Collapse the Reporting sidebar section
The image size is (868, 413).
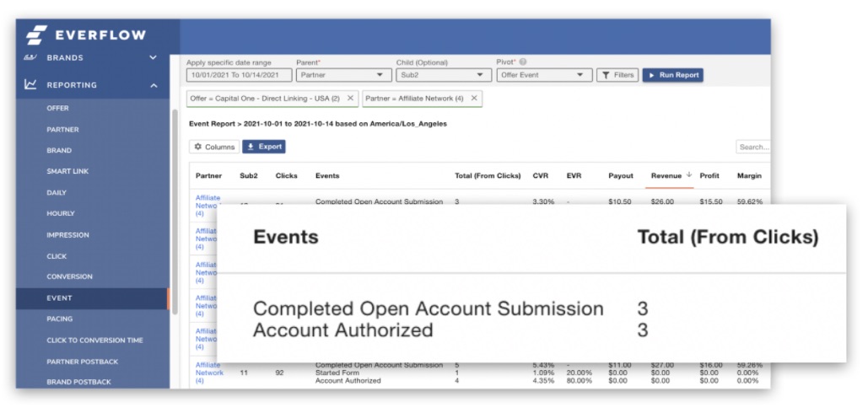154,85
